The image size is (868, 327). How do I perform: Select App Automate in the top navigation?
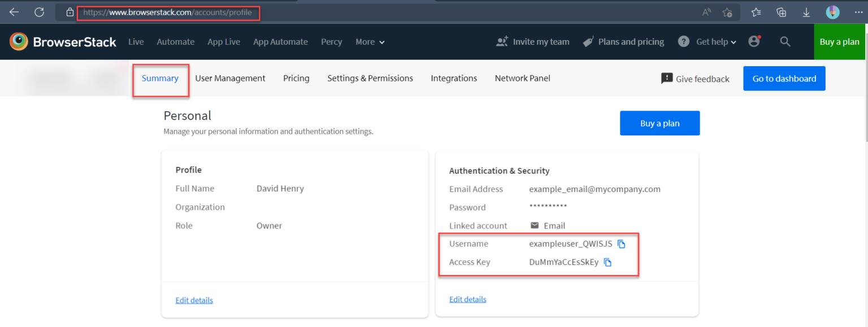[x=280, y=42]
